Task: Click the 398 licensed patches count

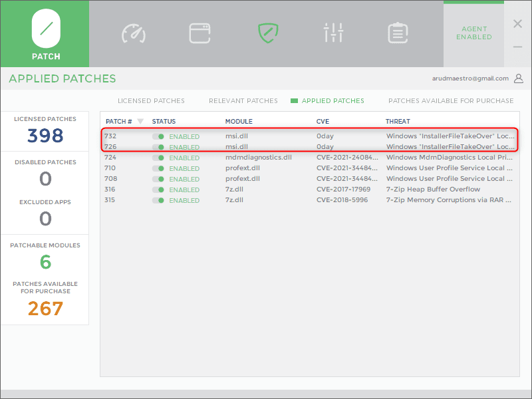Action: click(45, 136)
